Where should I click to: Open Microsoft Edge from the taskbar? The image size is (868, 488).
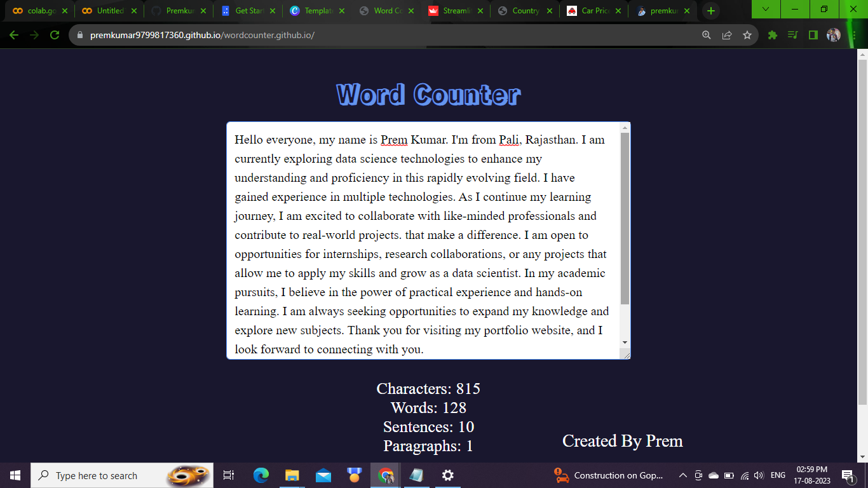tap(261, 475)
